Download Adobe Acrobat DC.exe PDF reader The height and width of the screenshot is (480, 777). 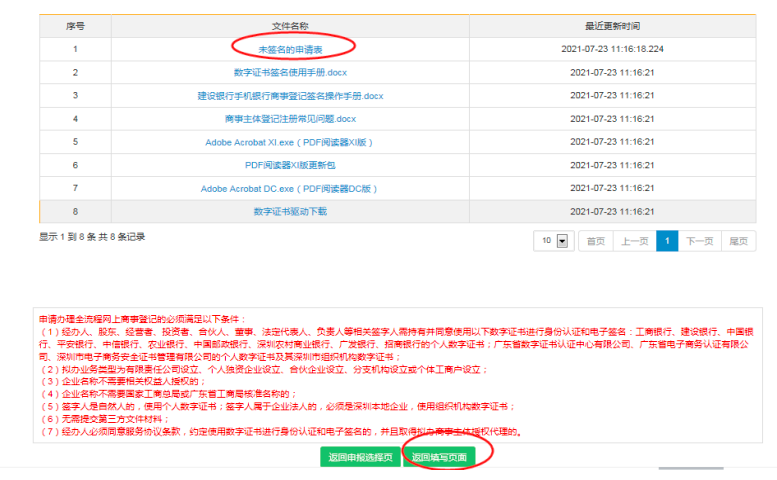[x=290, y=188]
